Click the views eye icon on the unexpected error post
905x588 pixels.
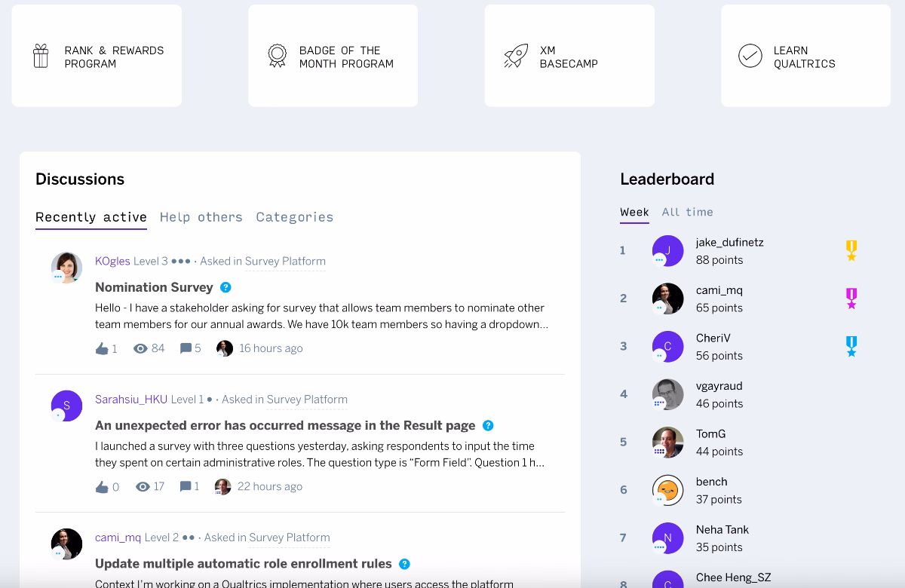pos(143,486)
